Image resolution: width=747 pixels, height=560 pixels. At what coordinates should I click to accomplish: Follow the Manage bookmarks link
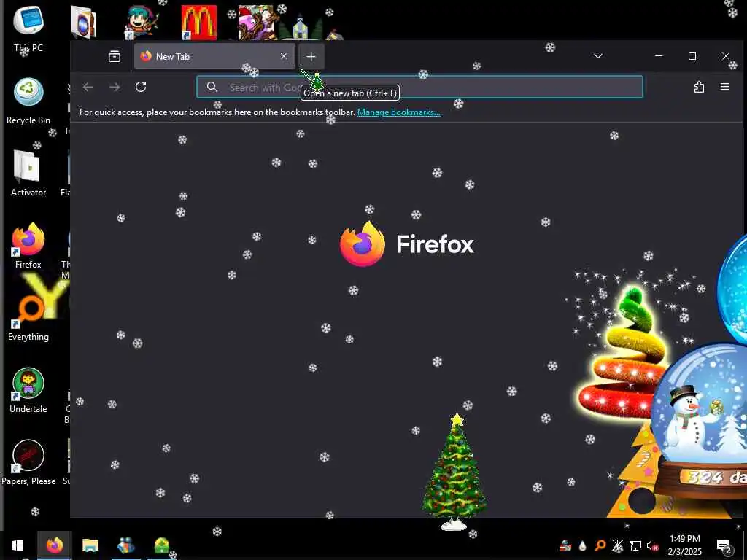pos(399,112)
